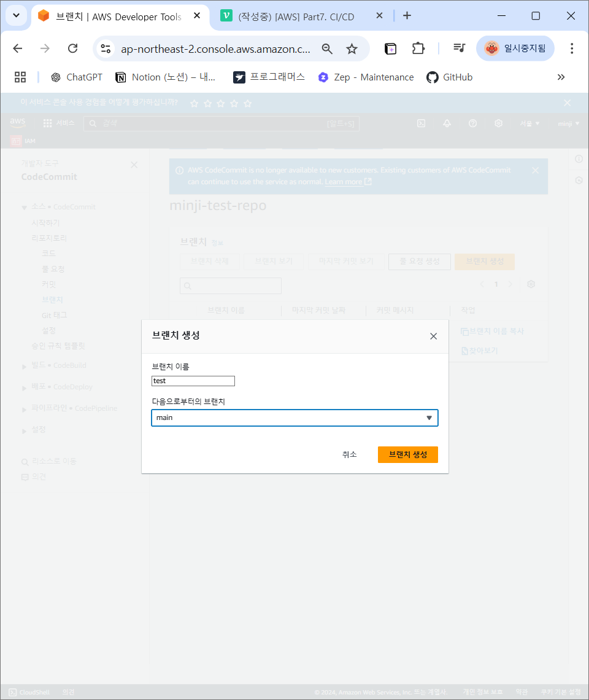Open the table preferences gear icon

tap(531, 284)
